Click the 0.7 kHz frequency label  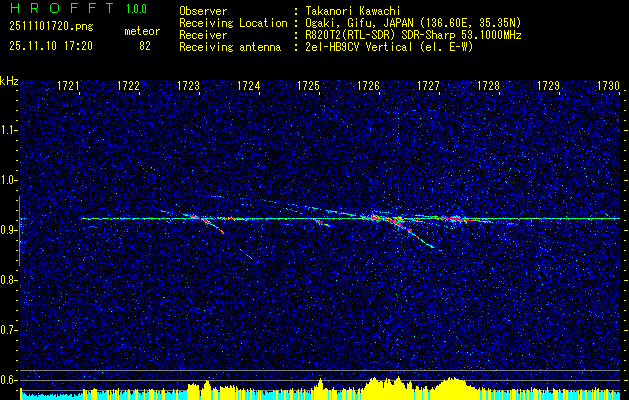(x=7, y=330)
